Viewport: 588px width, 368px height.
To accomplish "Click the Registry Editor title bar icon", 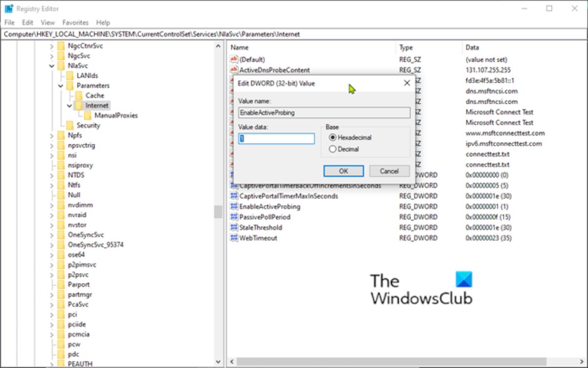I will point(9,8).
